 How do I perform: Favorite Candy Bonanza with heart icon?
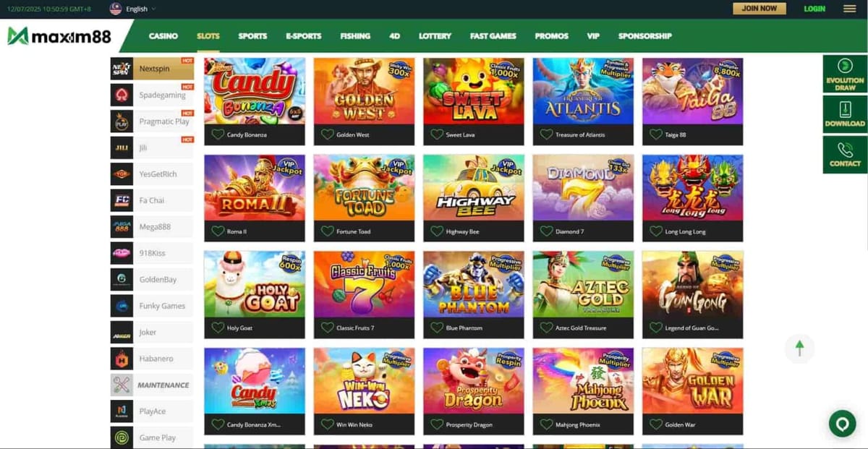[x=217, y=134]
